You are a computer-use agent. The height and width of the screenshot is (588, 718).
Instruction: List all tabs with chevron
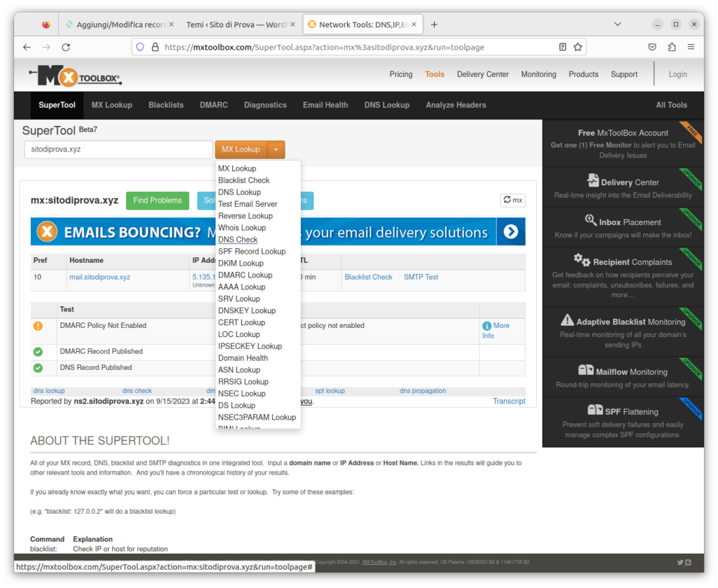[x=617, y=25]
